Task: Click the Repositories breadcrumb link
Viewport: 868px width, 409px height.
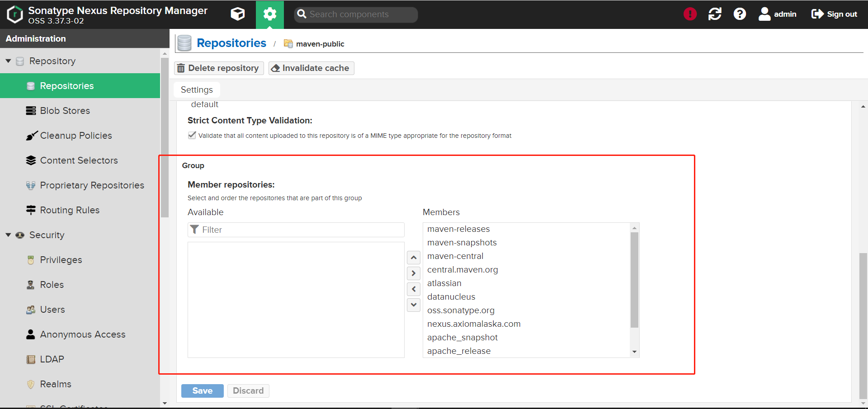Action: [231, 43]
